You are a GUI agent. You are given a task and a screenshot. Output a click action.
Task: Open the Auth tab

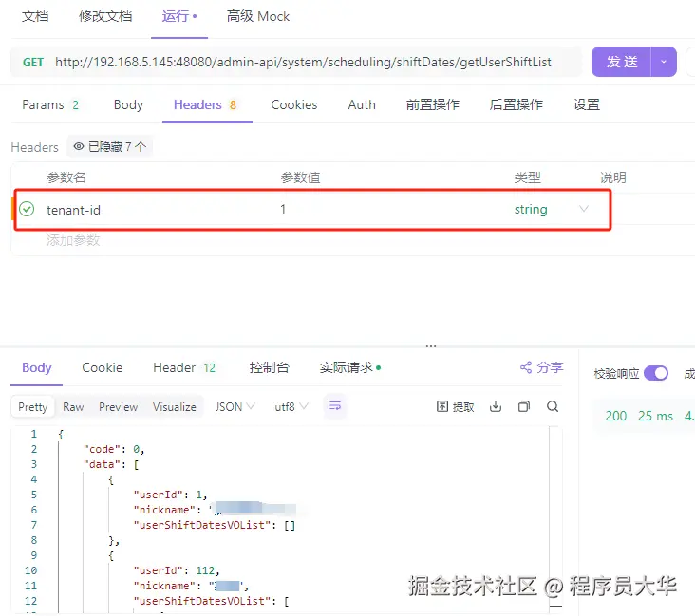pyautogui.click(x=362, y=105)
